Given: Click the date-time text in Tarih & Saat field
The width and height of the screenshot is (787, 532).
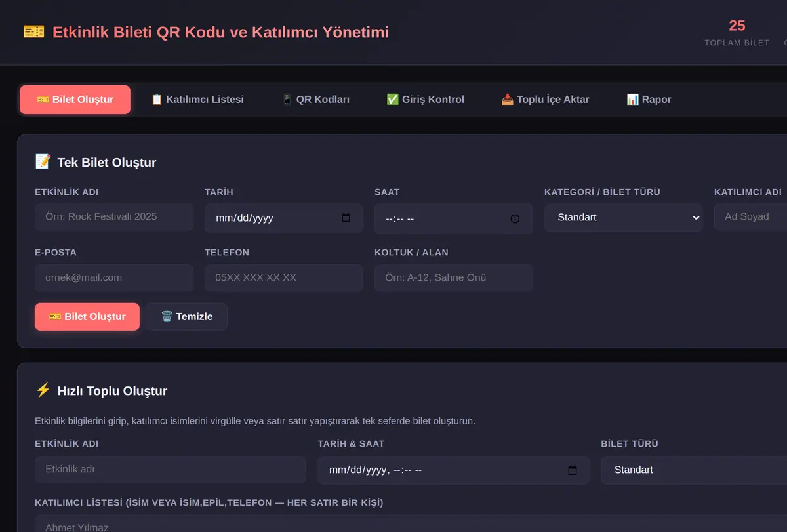Looking at the screenshot, I should (x=375, y=470).
